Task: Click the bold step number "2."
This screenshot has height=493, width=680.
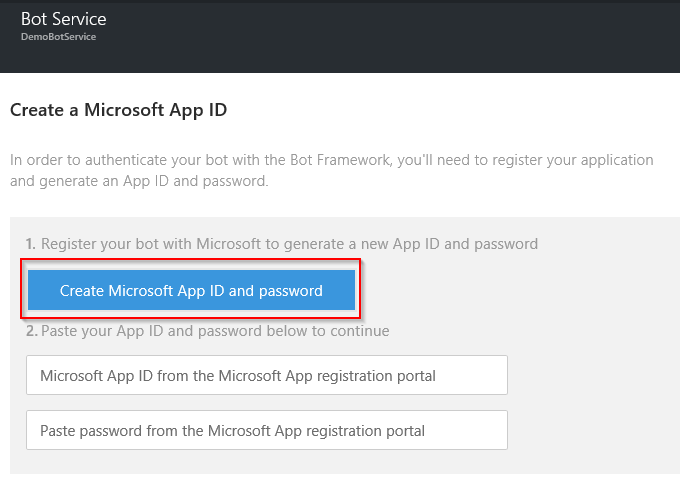Action: click(32, 331)
